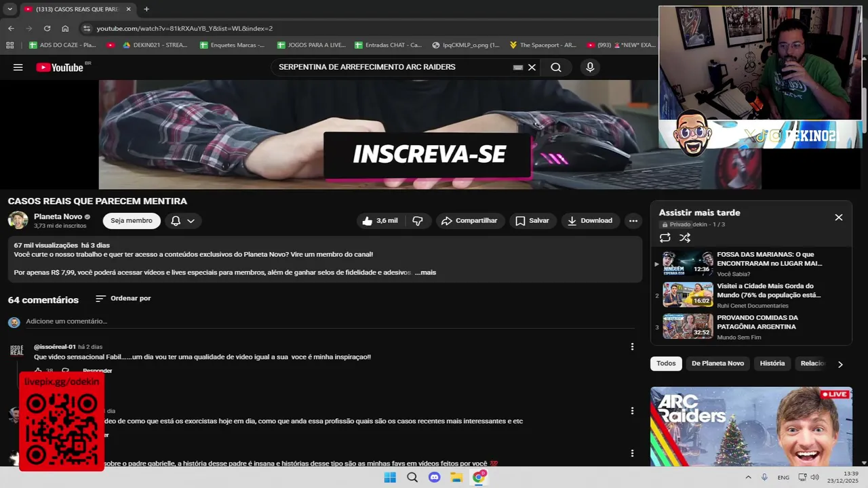The image size is (868, 488).
Task: Start voice search with the microphone
Action: tap(590, 67)
